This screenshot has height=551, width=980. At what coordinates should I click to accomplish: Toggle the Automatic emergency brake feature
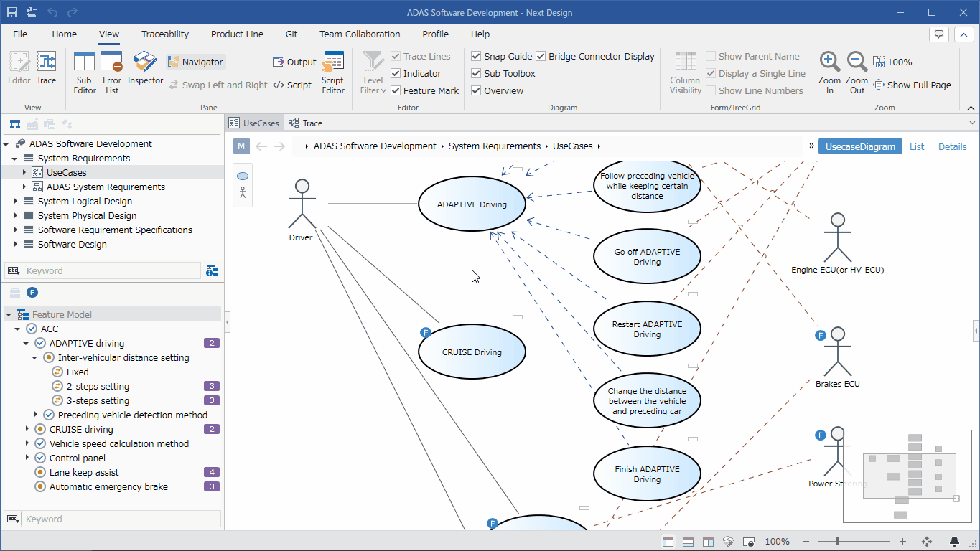click(x=40, y=486)
